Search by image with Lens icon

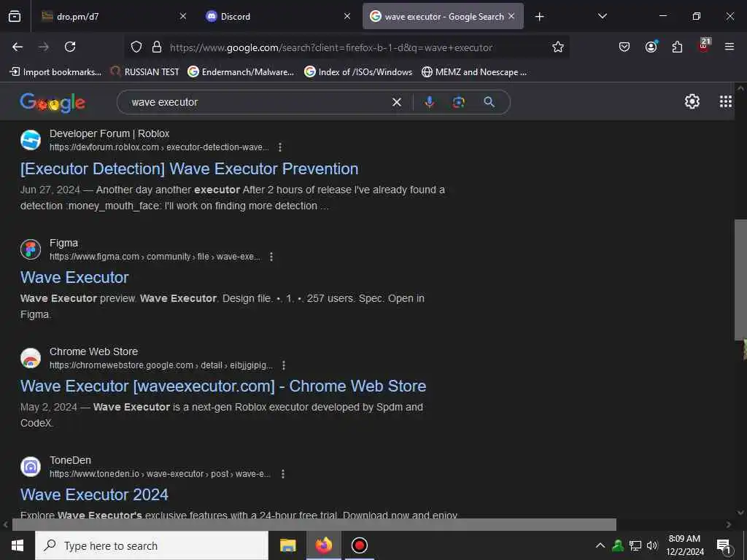pyautogui.click(x=459, y=102)
